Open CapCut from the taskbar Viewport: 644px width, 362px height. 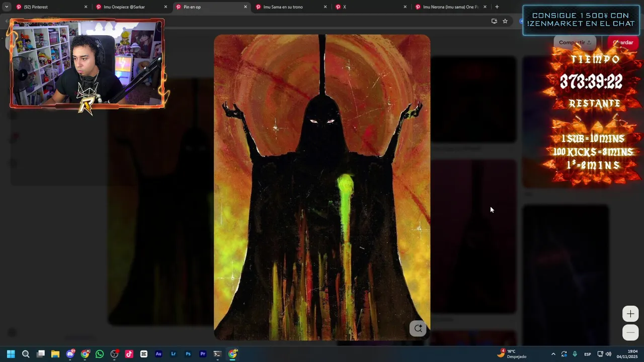point(144,354)
